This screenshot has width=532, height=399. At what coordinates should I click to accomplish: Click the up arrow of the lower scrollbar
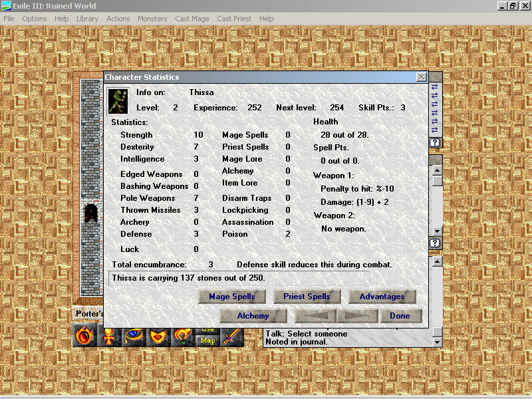coord(438,261)
